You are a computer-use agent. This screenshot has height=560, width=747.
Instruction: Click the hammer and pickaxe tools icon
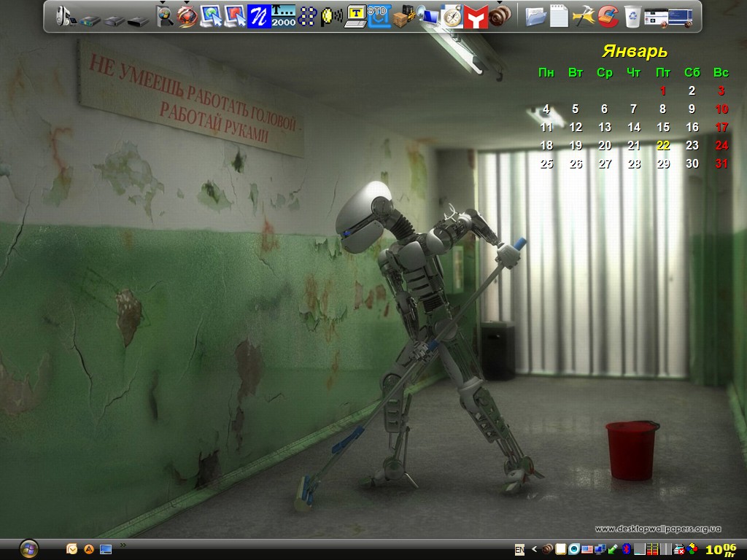[584, 16]
